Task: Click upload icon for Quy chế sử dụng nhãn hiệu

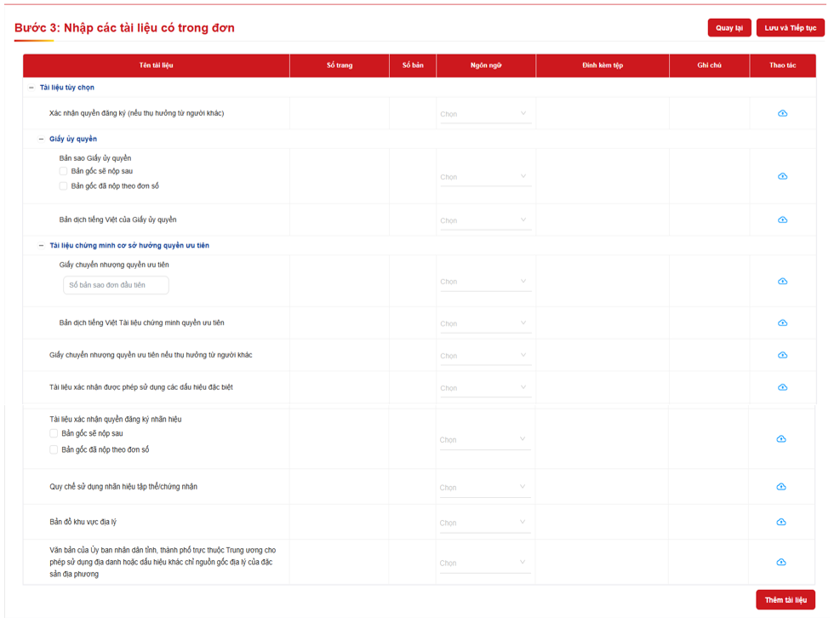Action: (781, 487)
